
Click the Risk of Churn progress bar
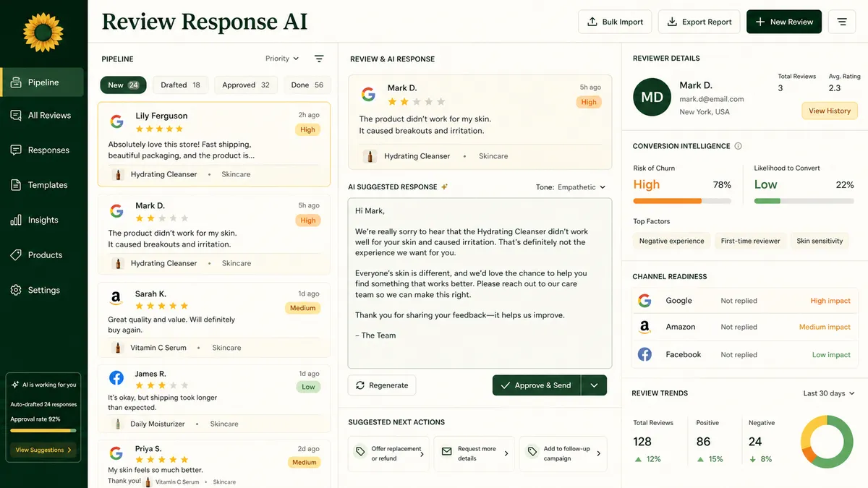(682, 201)
